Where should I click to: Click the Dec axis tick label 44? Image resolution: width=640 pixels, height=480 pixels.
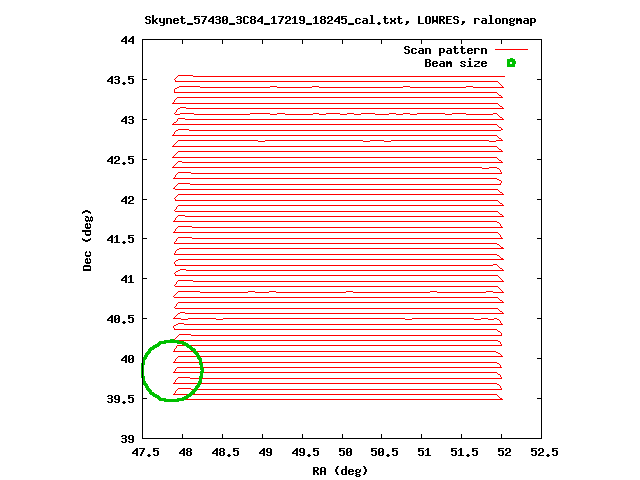tap(127, 40)
